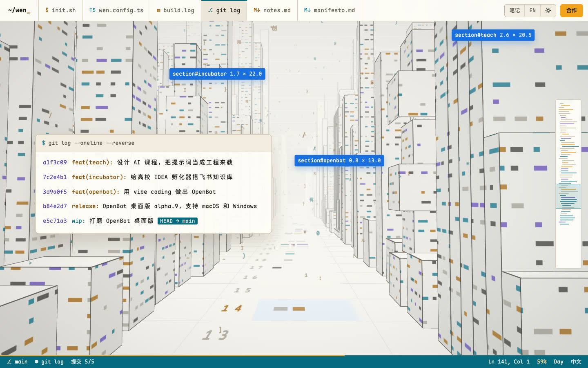The image size is (588, 368).
Task: Select commit hash a1f3c09
Action: [55, 162]
